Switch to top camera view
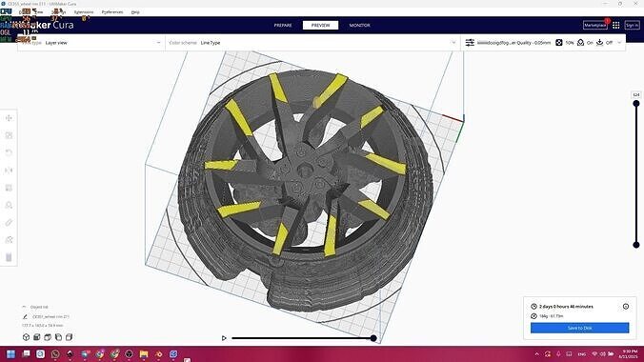644x362 pixels. click(x=48, y=337)
